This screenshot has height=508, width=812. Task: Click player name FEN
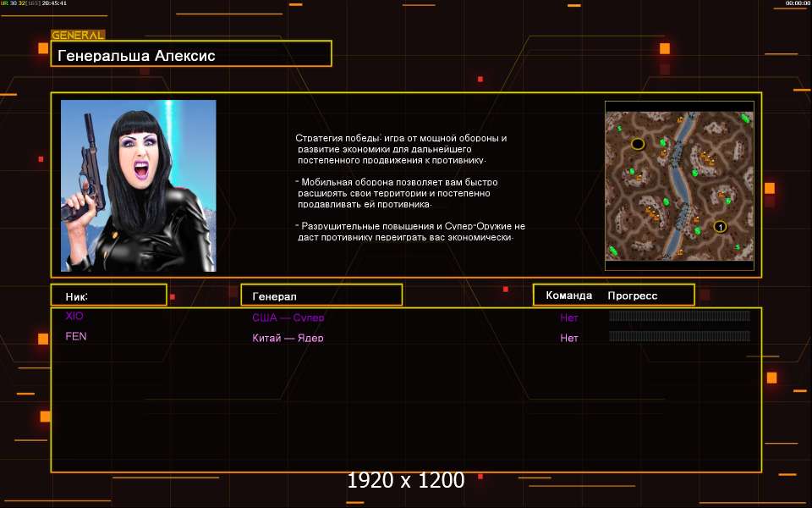click(x=76, y=336)
